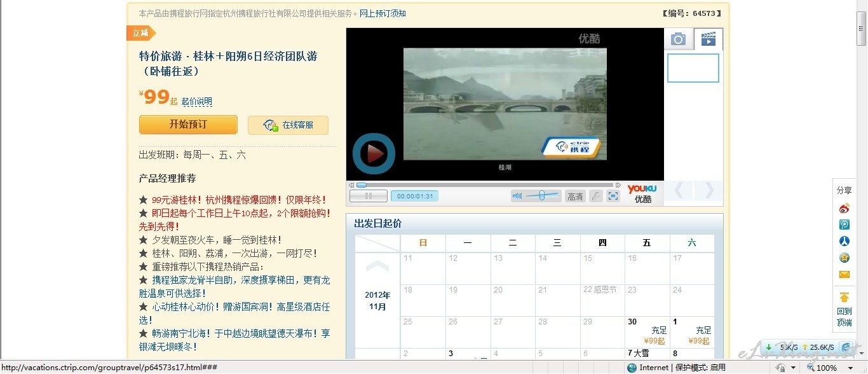Click the tour title 桂林+阳朔6日经济团队游

228,64
